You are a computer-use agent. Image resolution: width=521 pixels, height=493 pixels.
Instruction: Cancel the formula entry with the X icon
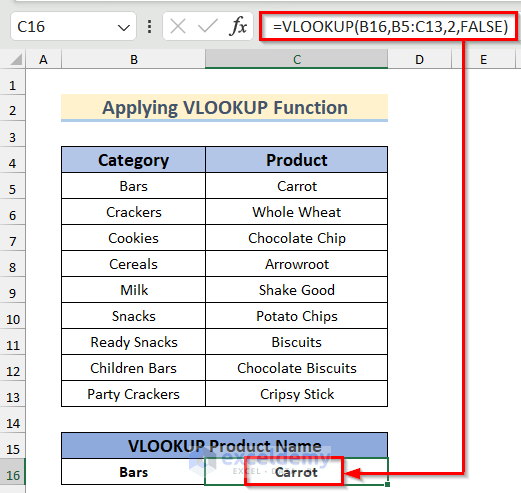(x=178, y=26)
